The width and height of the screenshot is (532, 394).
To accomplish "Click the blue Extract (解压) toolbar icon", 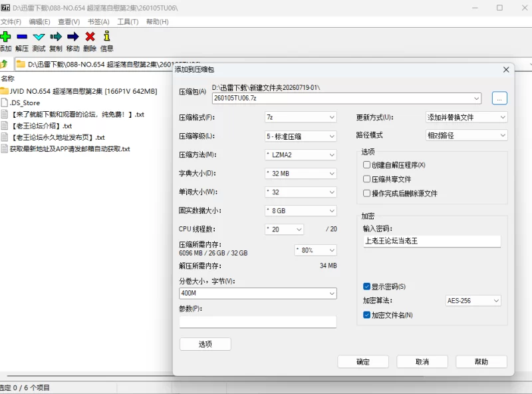I will pos(22,37).
